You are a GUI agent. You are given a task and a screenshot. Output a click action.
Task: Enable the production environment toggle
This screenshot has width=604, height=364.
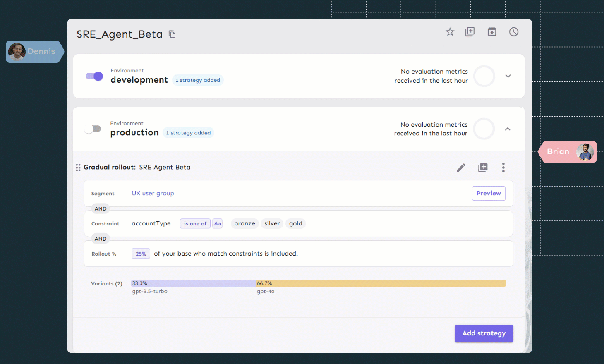coord(93,129)
